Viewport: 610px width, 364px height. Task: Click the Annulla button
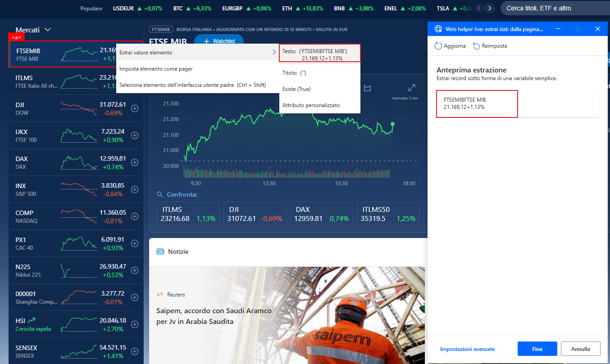coord(581,349)
